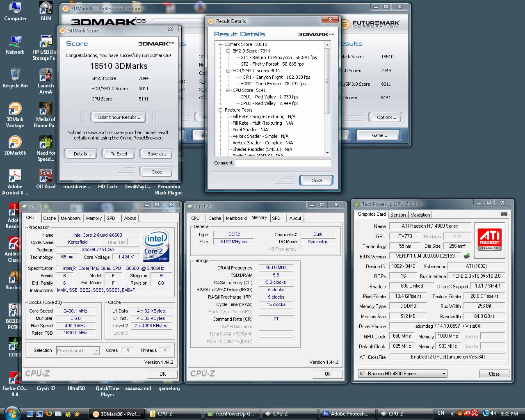This screenshot has width=525, height=420.
Task: Collapse the HDR/SM3.0 Score tree node
Action: pos(228,71)
